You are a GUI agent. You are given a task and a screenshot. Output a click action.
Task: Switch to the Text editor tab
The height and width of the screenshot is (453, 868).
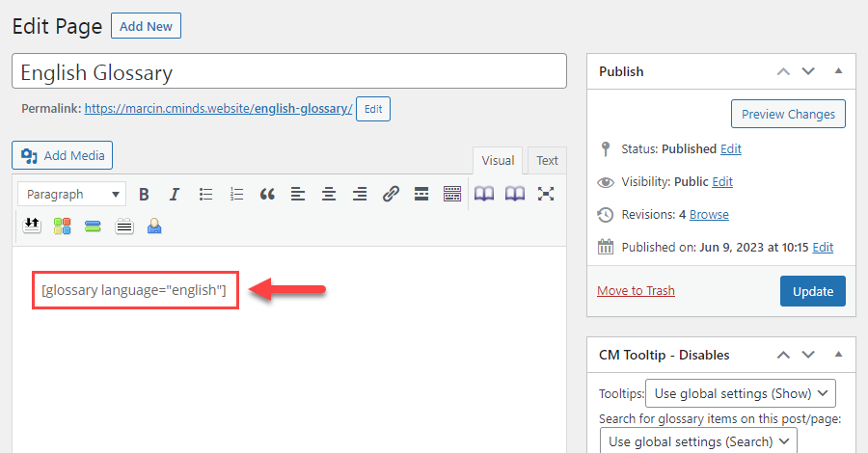547,160
